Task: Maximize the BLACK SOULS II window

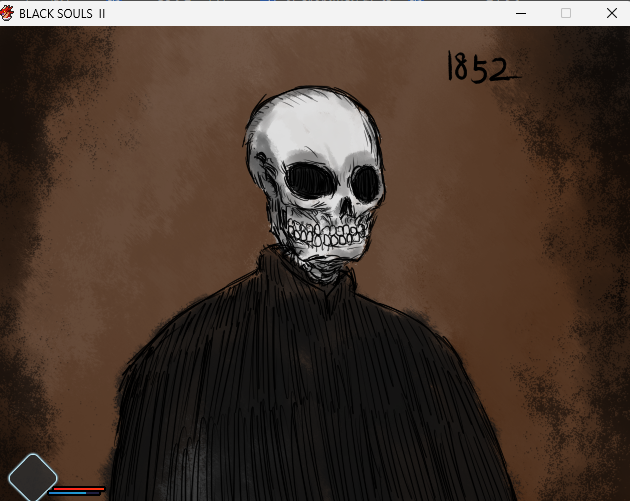Action: 566,13
